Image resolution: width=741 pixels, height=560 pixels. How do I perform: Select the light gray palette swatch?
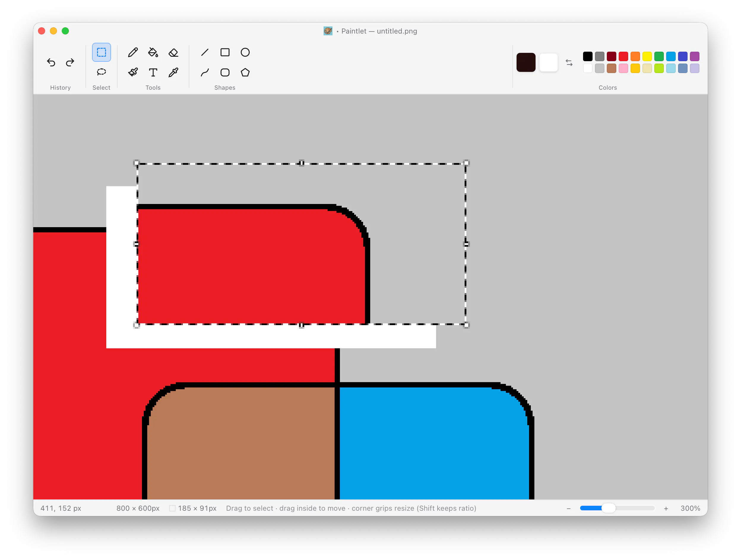[600, 68]
